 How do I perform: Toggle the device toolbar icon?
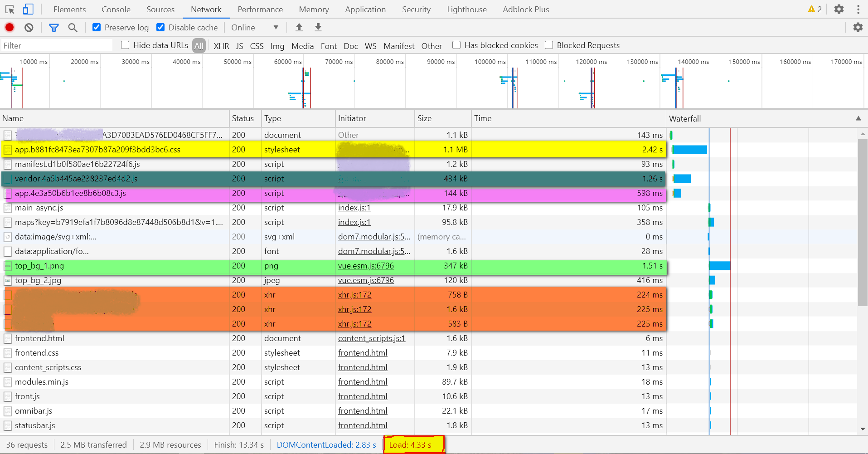pos(28,9)
